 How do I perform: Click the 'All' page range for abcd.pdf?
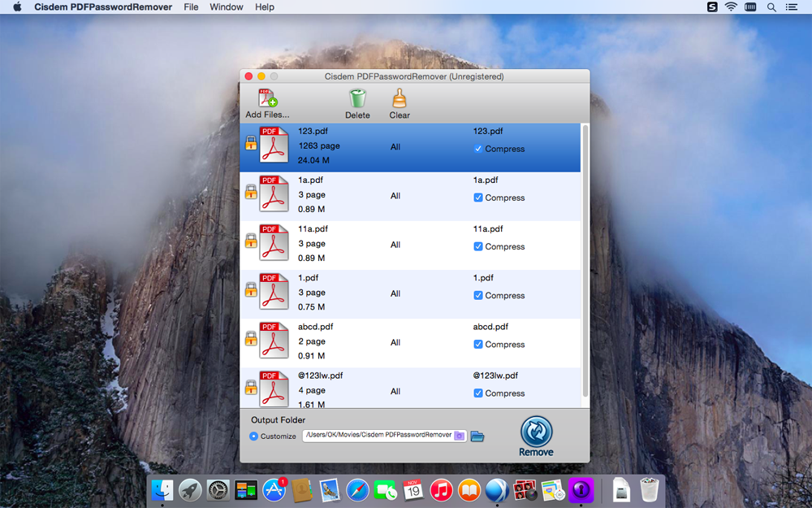pos(395,343)
